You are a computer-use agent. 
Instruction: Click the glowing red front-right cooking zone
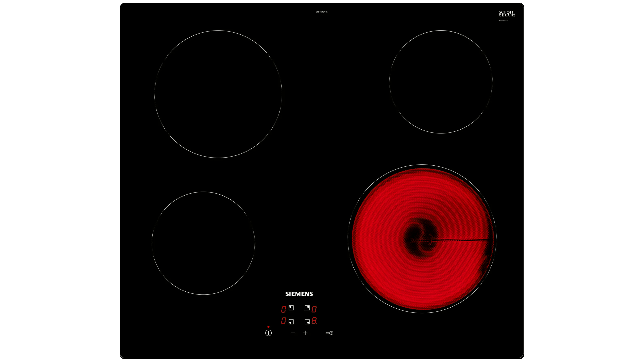pyautogui.click(x=422, y=239)
